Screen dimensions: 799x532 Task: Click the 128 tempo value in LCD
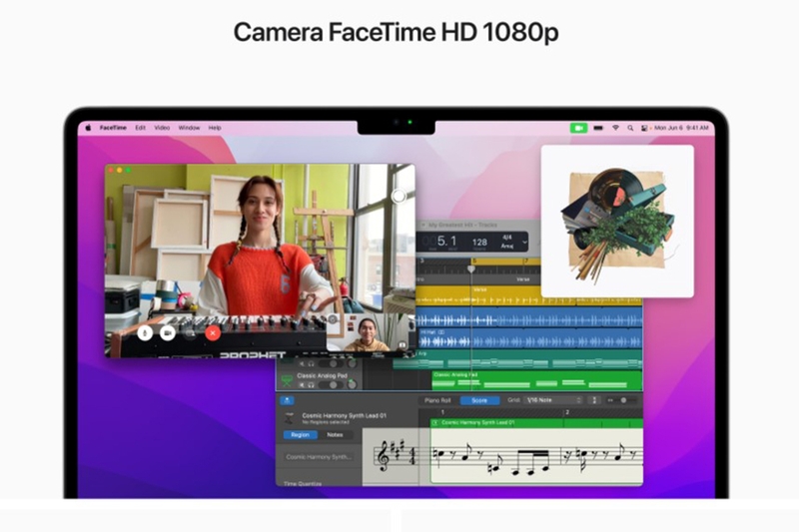tap(479, 243)
